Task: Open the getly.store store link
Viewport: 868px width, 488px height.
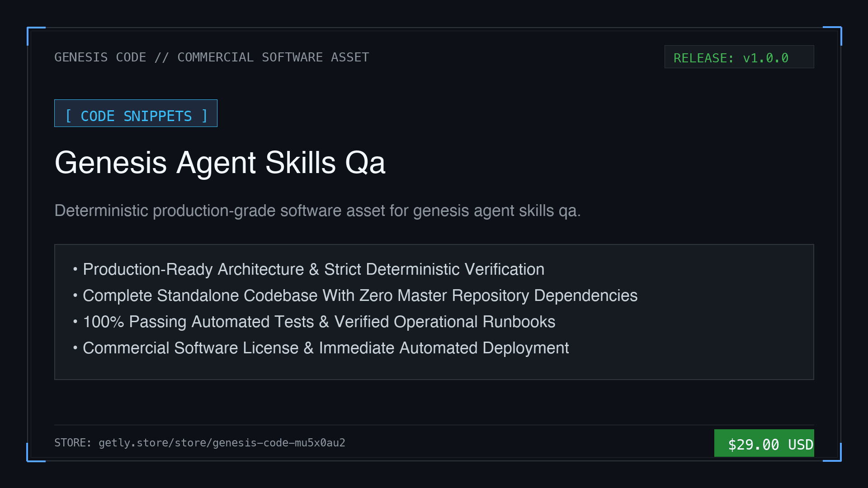Action: tap(222, 443)
